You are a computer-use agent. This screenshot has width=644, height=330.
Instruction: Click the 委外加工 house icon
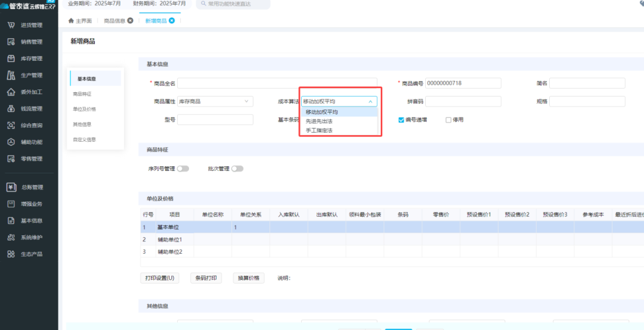coord(11,92)
